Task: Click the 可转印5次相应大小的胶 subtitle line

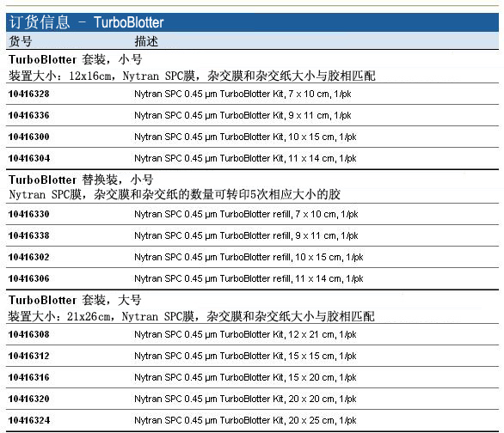Action: pyautogui.click(x=175, y=194)
